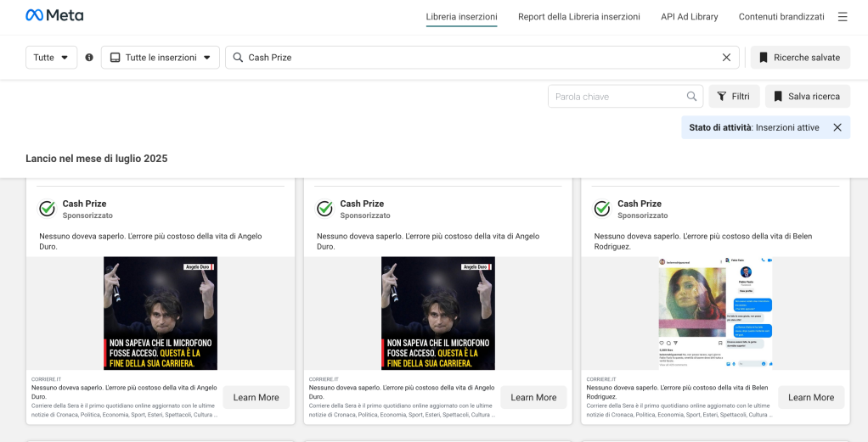The height and width of the screenshot is (442, 868).
Task: Click the Meta logo
Action: pyautogui.click(x=54, y=16)
